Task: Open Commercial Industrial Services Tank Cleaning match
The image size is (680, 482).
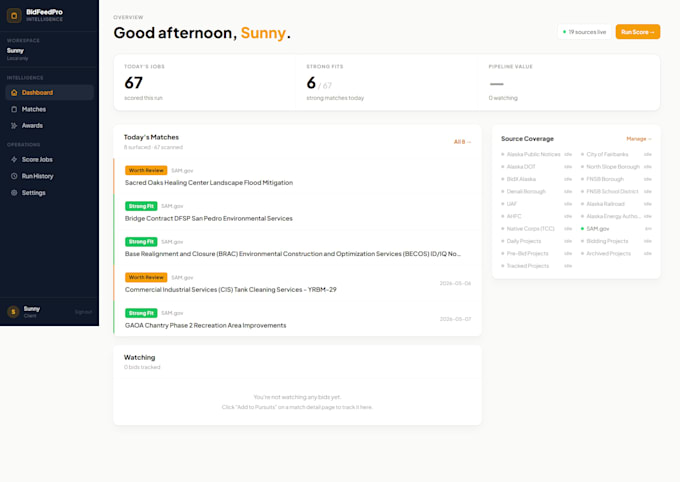Action: click(x=298, y=283)
